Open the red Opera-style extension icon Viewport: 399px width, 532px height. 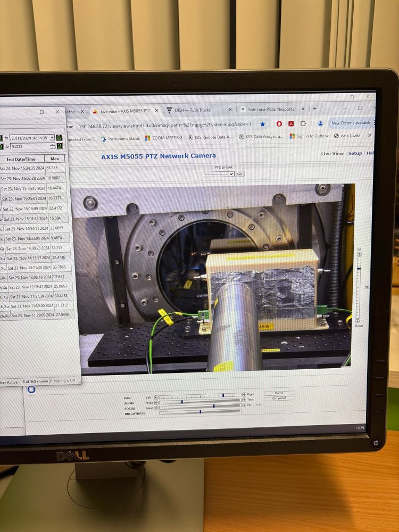tap(279, 124)
